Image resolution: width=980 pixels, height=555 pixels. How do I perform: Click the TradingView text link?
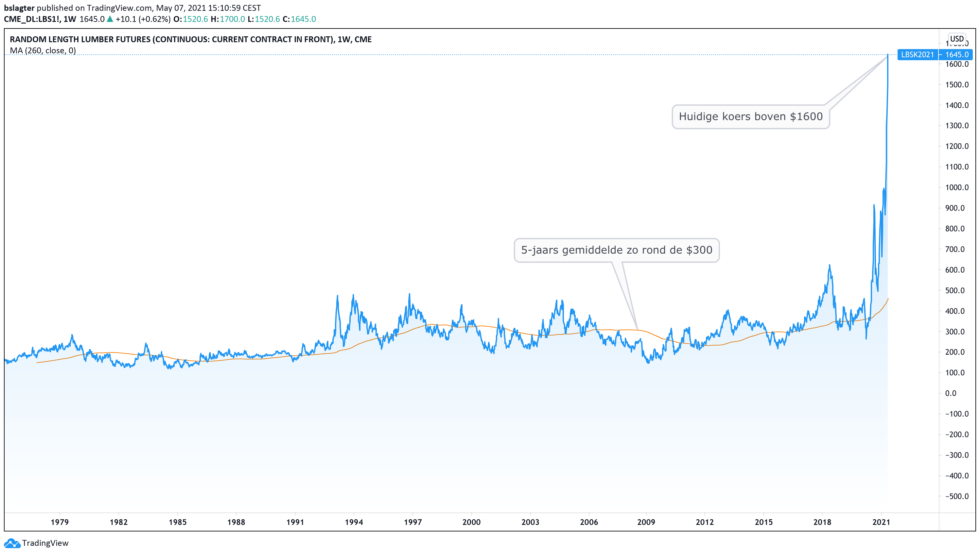click(x=45, y=543)
